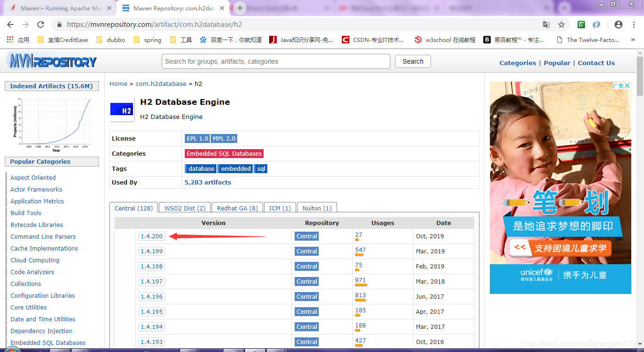
Task: Open the CSDN bookmark
Action: [373, 40]
